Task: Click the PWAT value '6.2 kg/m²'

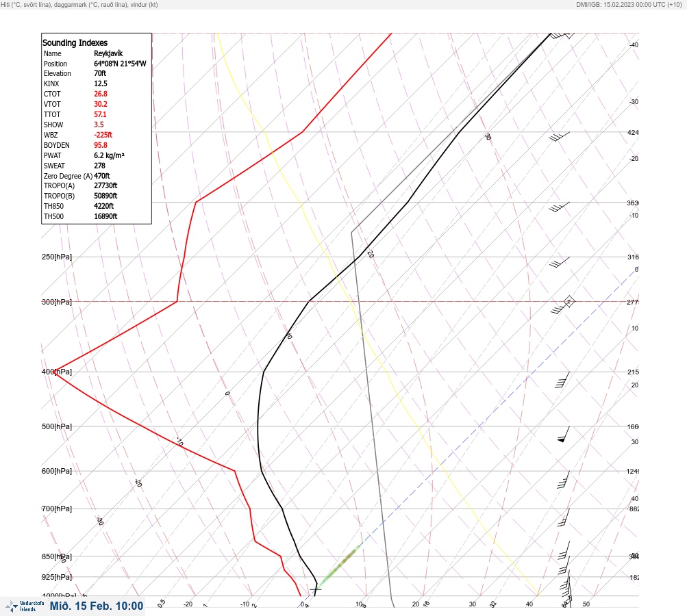Action: point(109,155)
